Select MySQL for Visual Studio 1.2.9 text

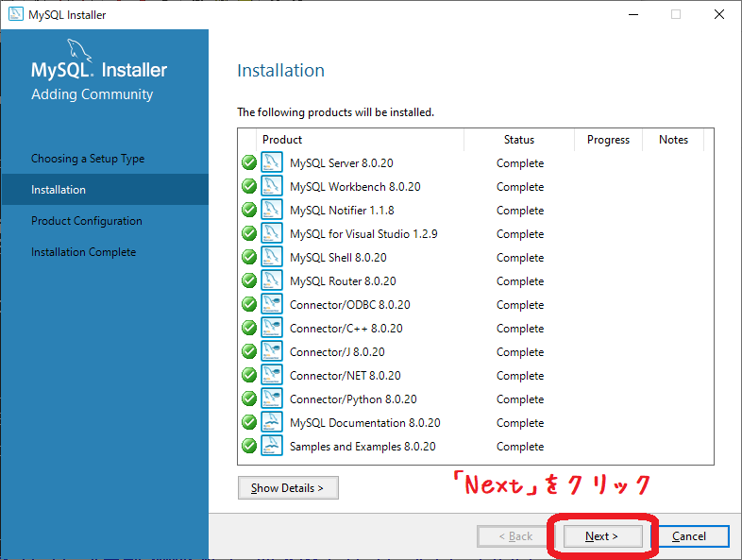(x=363, y=234)
